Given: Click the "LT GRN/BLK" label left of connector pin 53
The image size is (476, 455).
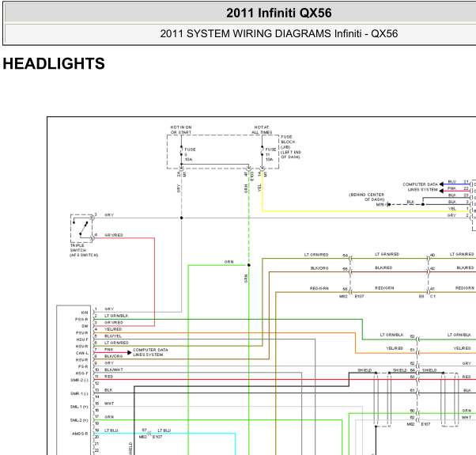Looking at the screenshot, I should [x=392, y=335].
